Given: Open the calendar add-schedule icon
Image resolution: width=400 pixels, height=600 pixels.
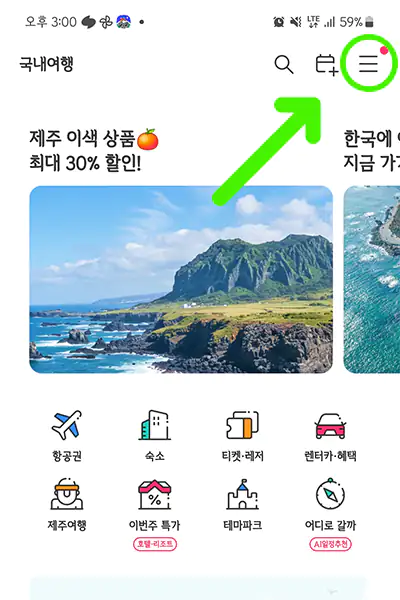Looking at the screenshot, I should tap(326, 65).
